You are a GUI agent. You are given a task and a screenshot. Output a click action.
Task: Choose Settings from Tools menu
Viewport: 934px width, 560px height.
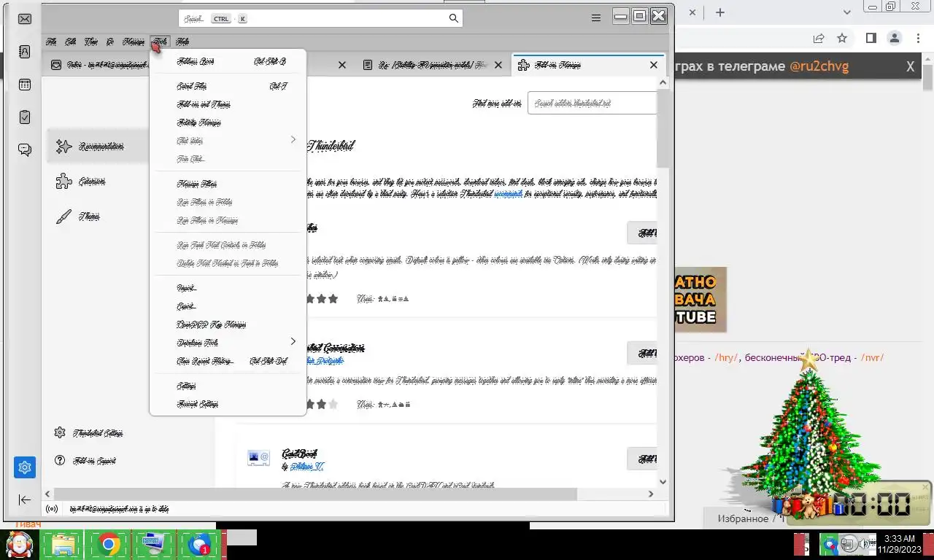click(228, 386)
